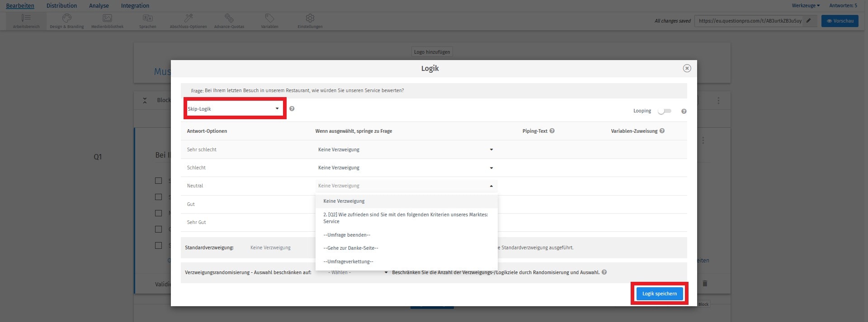Click the Logik speichern button
Image resolution: width=868 pixels, height=322 pixels.
659,294
